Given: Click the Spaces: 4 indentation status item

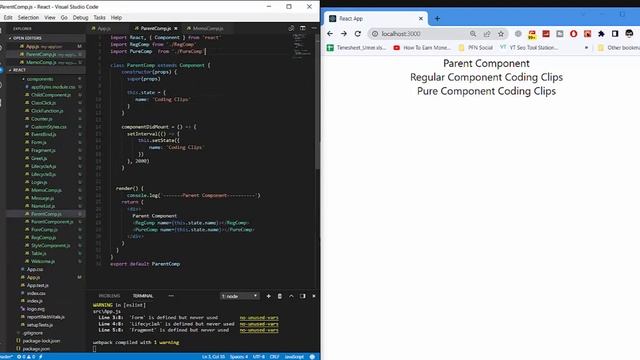Looking at the screenshot, I should coord(239,357).
